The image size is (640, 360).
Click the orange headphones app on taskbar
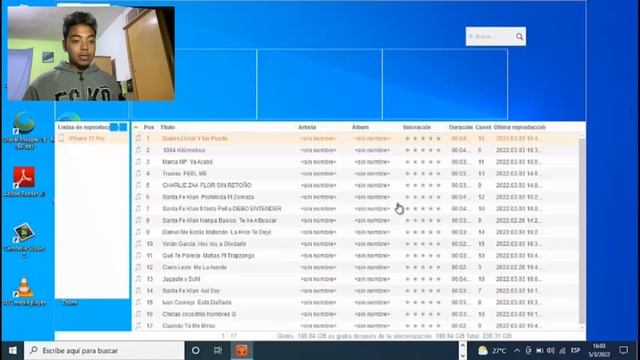pos(242,351)
